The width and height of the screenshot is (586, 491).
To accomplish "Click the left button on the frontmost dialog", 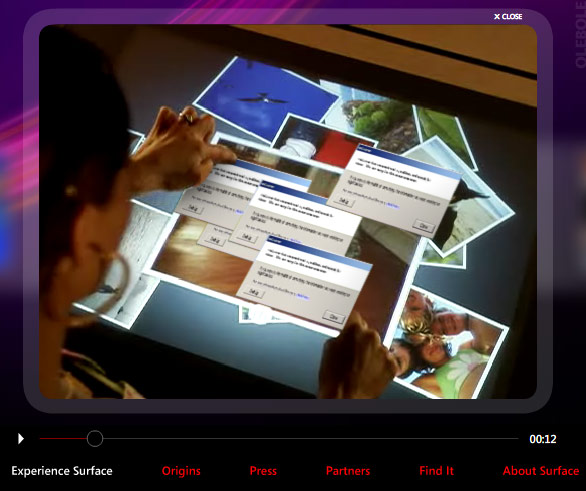I will click(254, 292).
